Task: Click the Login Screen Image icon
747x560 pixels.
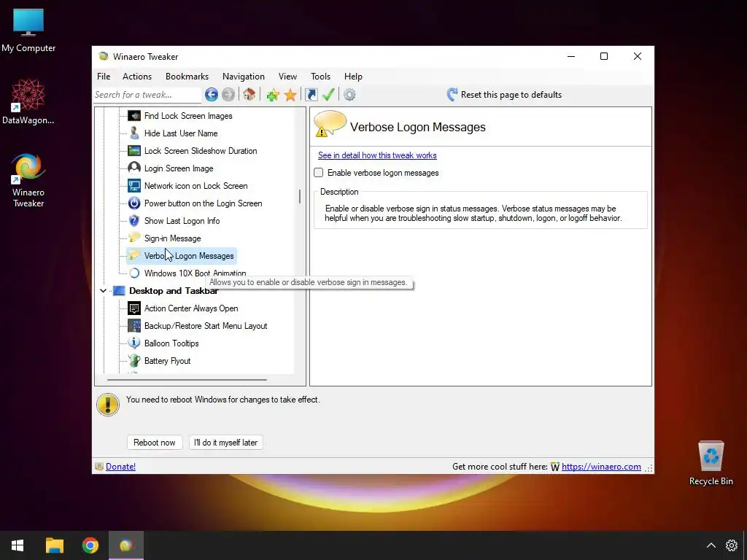Action: click(x=134, y=168)
